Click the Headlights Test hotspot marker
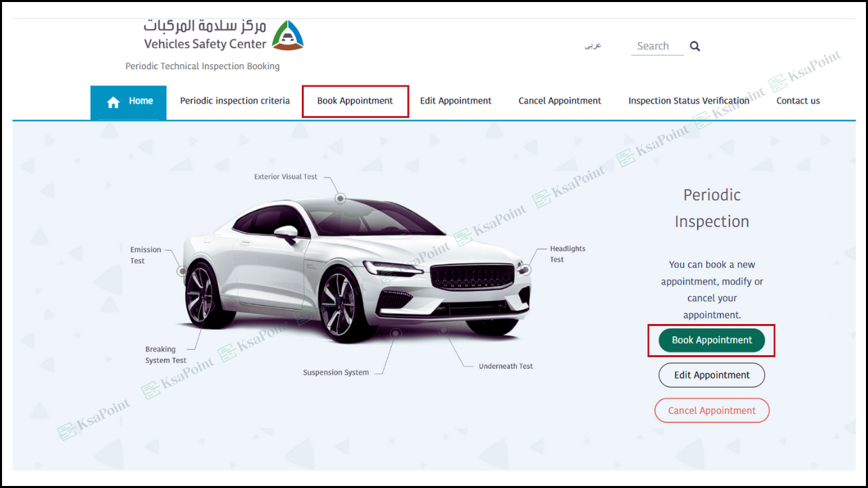The height and width of the screenshot is (488, 868). point(524,269)
